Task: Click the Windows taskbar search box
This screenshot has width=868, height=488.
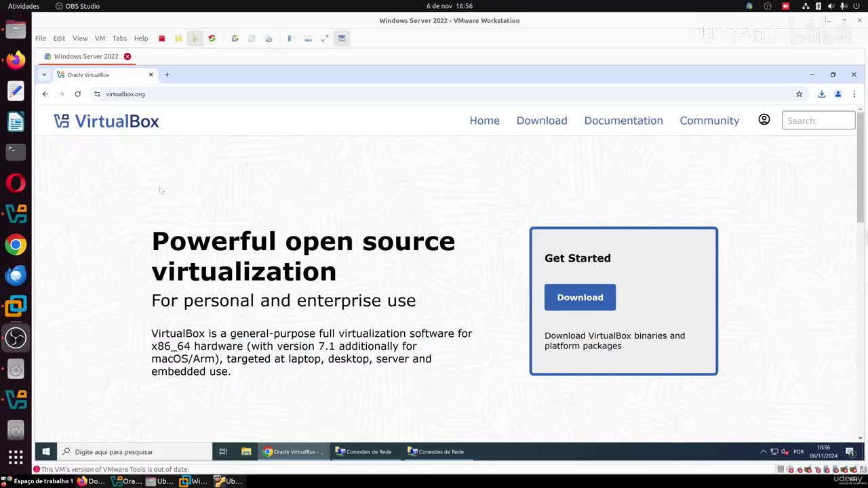Action: (x=134, y=451)
